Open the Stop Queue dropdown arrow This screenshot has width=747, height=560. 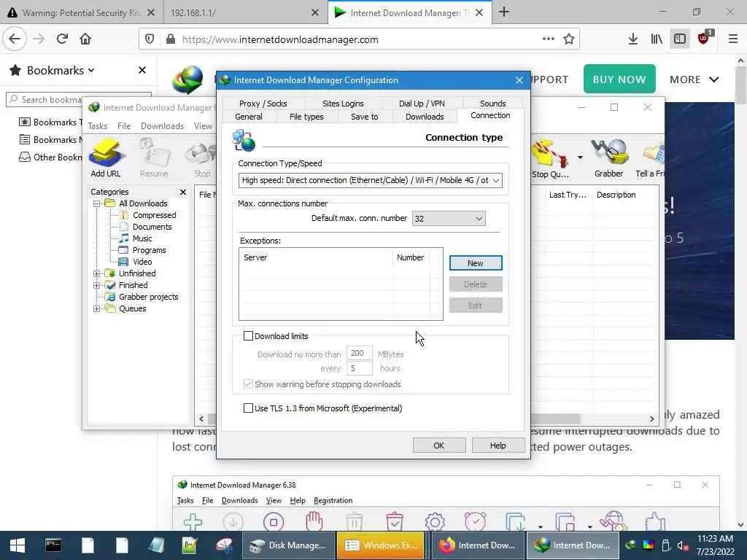click(x=580, y=157)
